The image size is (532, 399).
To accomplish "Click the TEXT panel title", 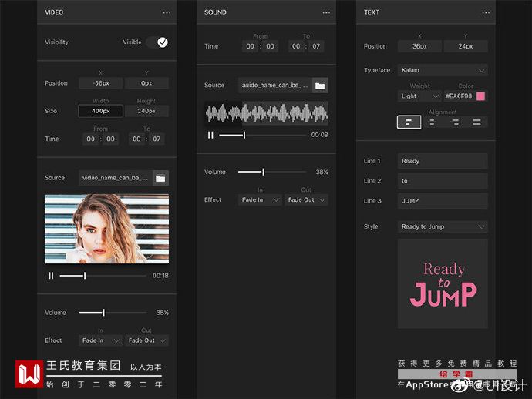I will (x=371, y=12).
